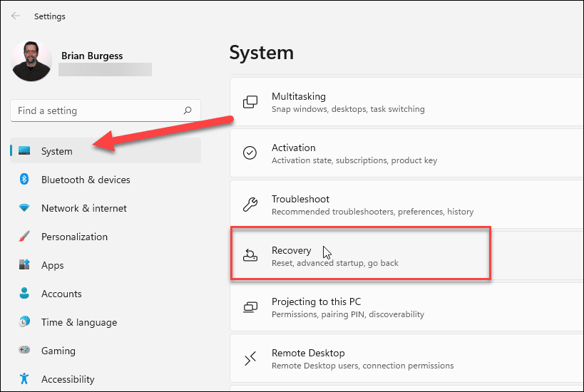This screenshot has height=392, width=584.
Task: Open the Accessibility figure icon
Action: coord(24,379)
